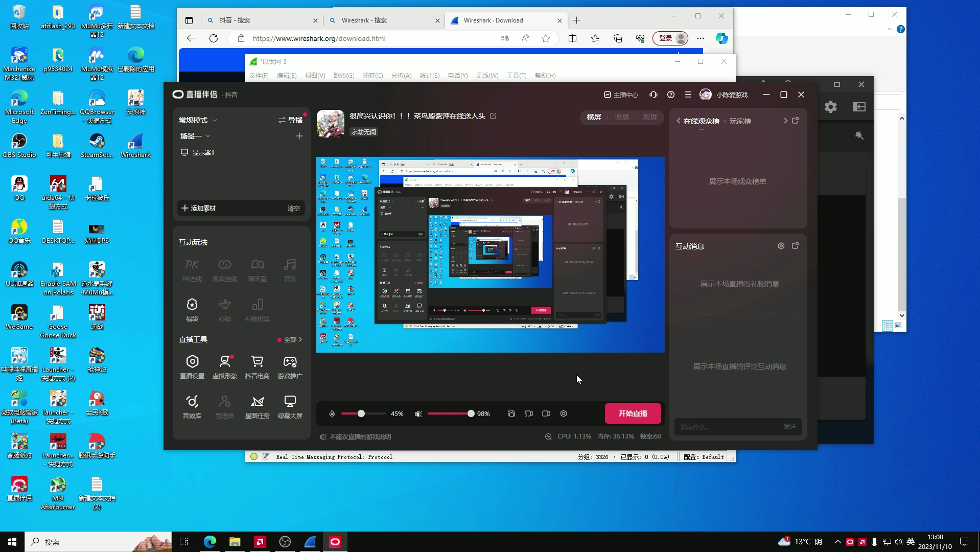Click 登录 sign-in button in Edge
Screen dimensions: 980x552
(x=670, y=38)
